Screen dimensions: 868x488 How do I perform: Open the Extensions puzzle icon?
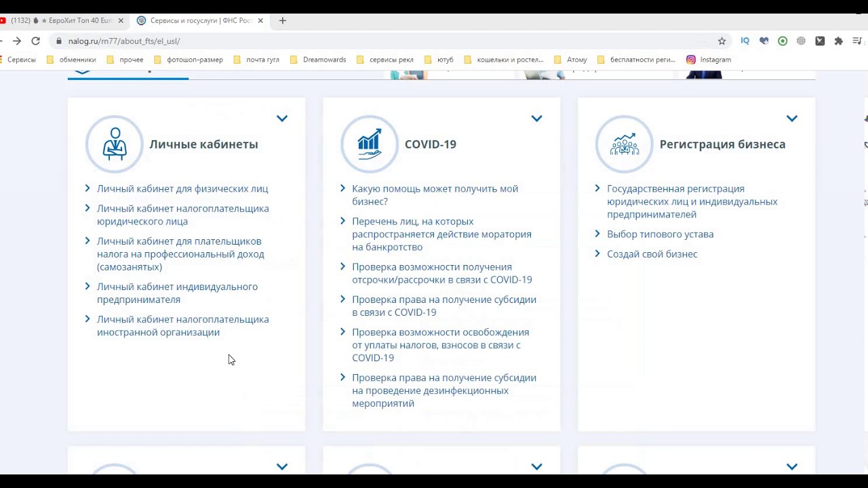tap(839, 41)
